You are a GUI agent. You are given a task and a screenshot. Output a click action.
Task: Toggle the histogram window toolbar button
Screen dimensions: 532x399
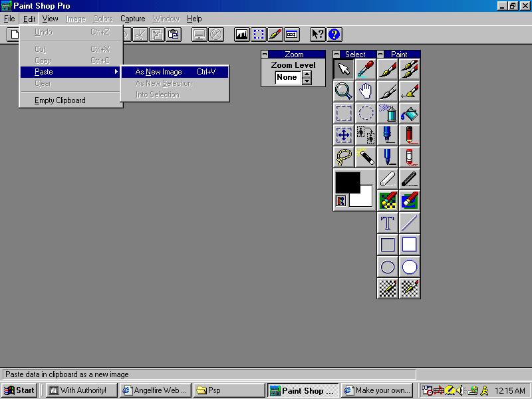pyautogui.click(x=241, y=34)
